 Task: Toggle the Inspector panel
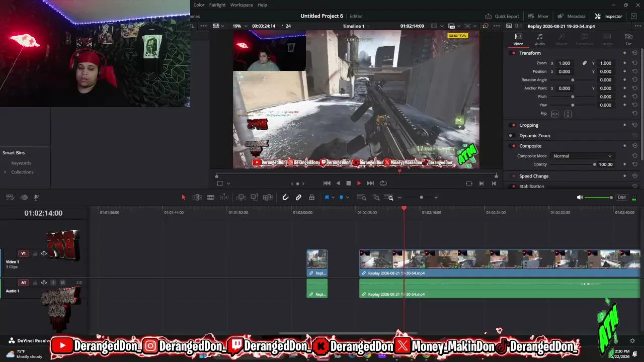point(608,16)
